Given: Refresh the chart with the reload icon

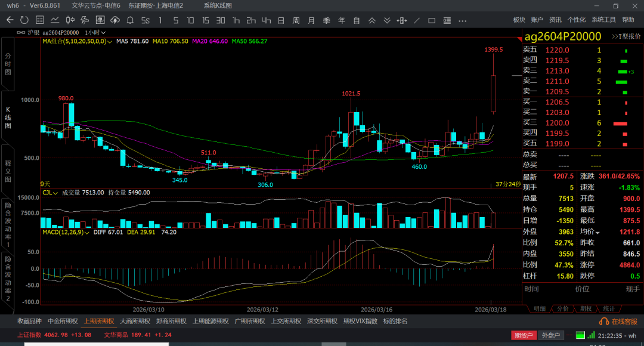Looking at the screenshot, I should (x=24, y=20).
